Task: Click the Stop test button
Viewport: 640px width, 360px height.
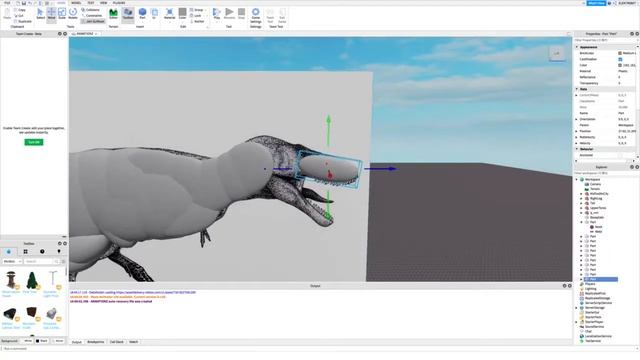Action: 242,13
